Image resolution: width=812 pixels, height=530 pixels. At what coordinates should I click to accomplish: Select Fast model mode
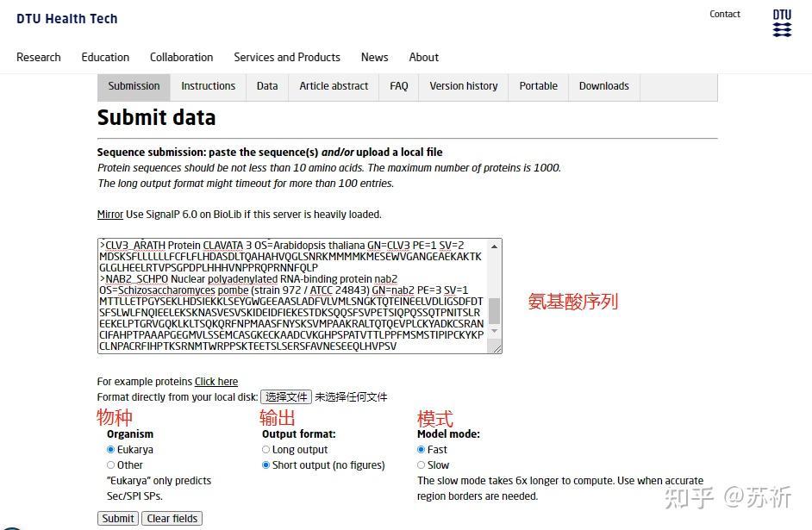pyautogui.click(x=422, y=450)
